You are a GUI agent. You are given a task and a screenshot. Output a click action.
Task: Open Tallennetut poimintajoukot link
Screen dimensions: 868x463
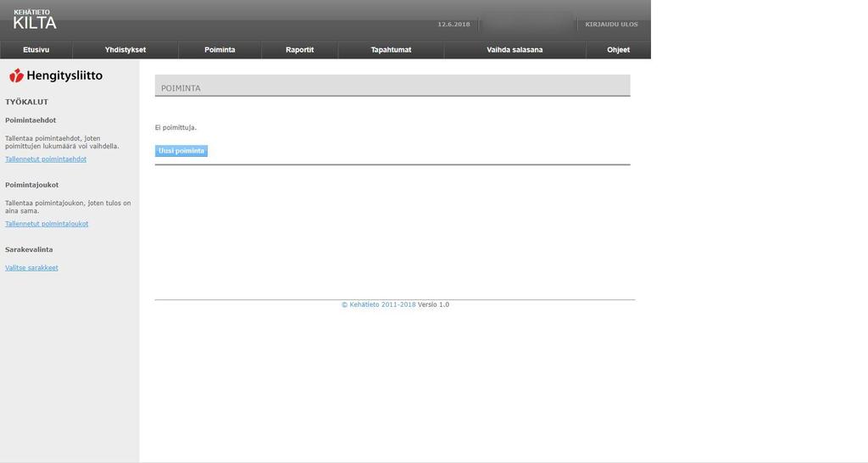[47, 225]
